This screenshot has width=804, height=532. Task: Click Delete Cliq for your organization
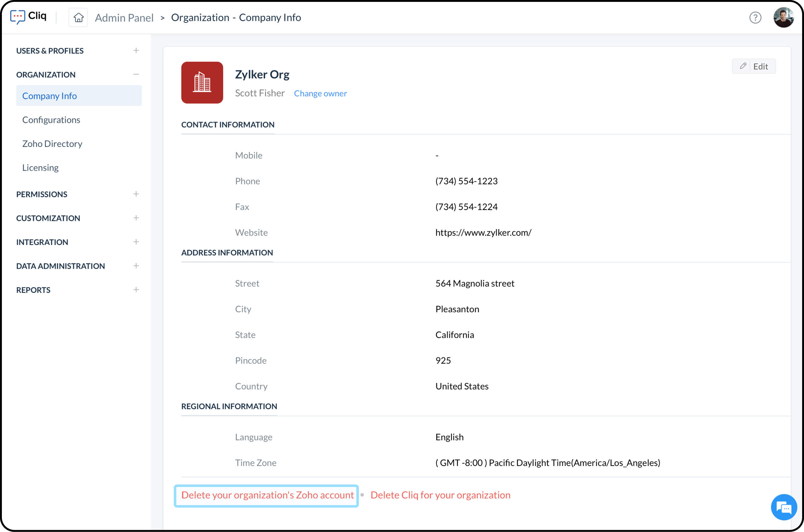440,495
